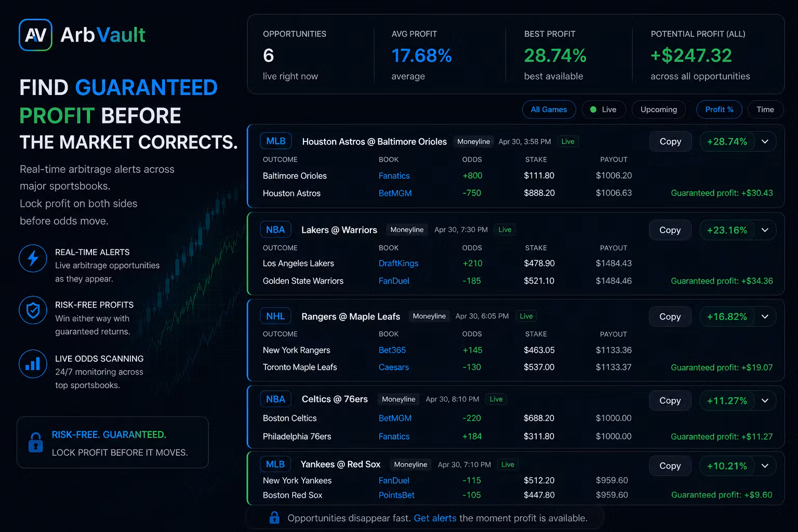Filter opportunities by Live games

point(603,110)
